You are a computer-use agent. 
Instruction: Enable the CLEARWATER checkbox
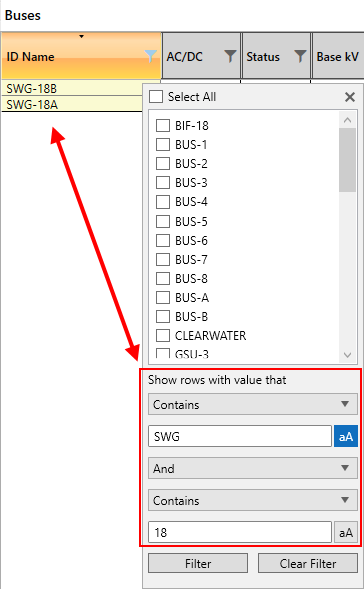pos(163,335)
